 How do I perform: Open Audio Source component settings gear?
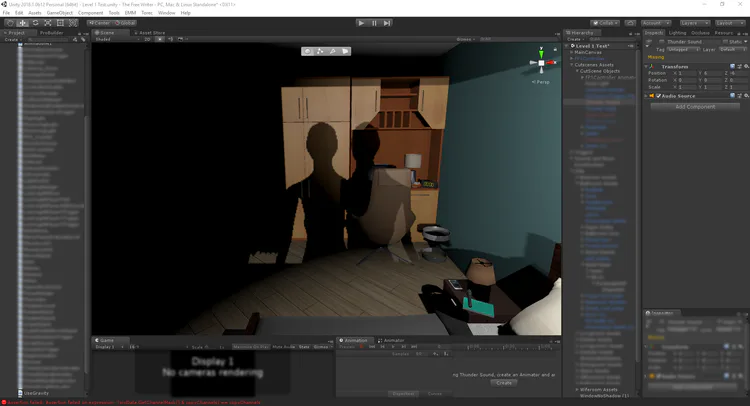[746, 96]
